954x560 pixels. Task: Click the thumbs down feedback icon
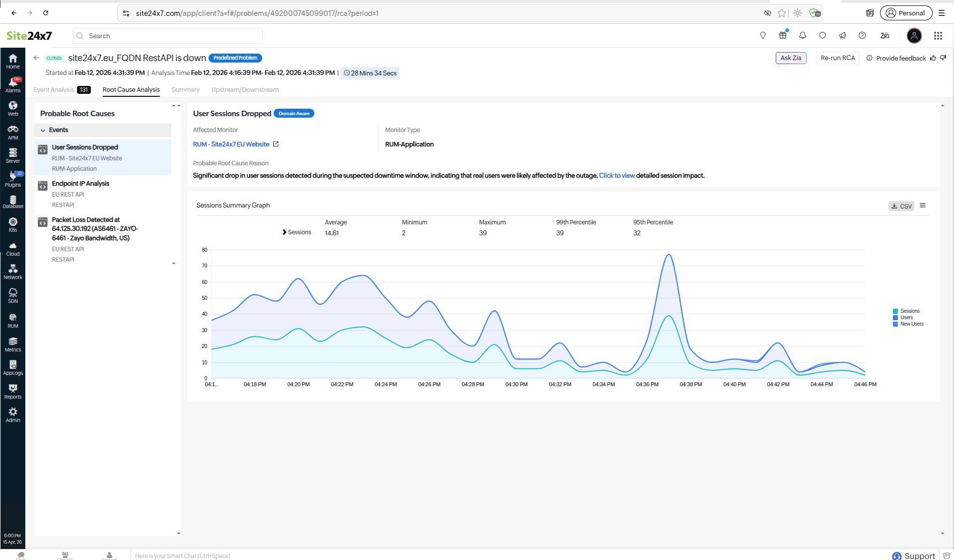(x=943, y=58)
